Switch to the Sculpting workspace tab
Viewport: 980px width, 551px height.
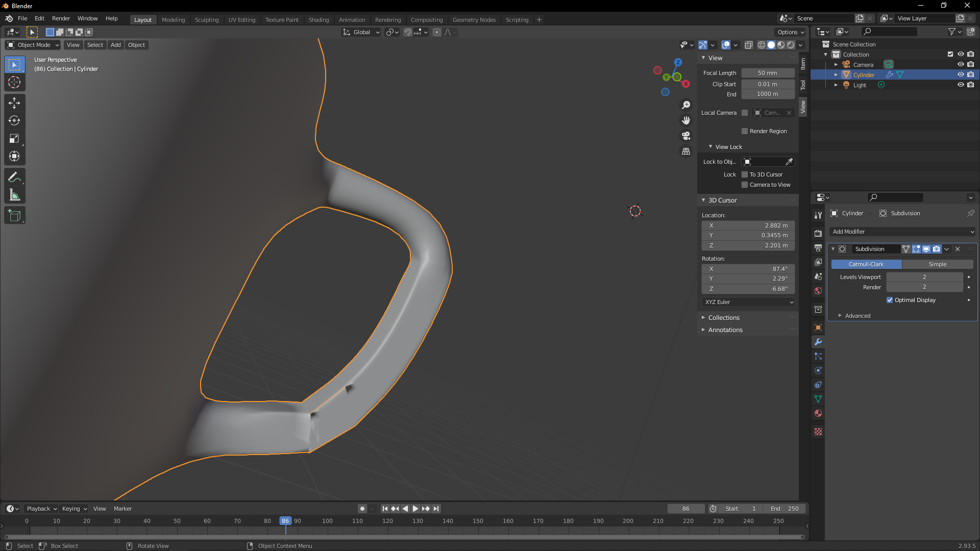[x=206, y=20]
